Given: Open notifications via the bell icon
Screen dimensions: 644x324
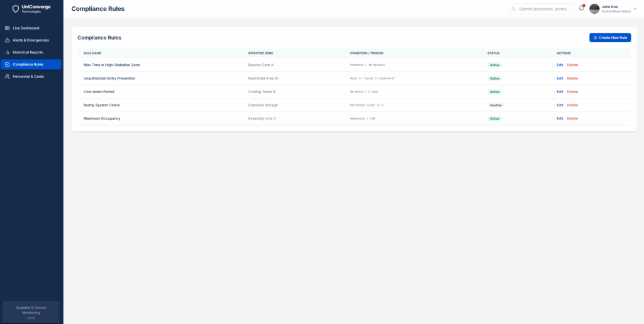Looking at the screenshot, I should pyautogui.click(x=581, y=9).
